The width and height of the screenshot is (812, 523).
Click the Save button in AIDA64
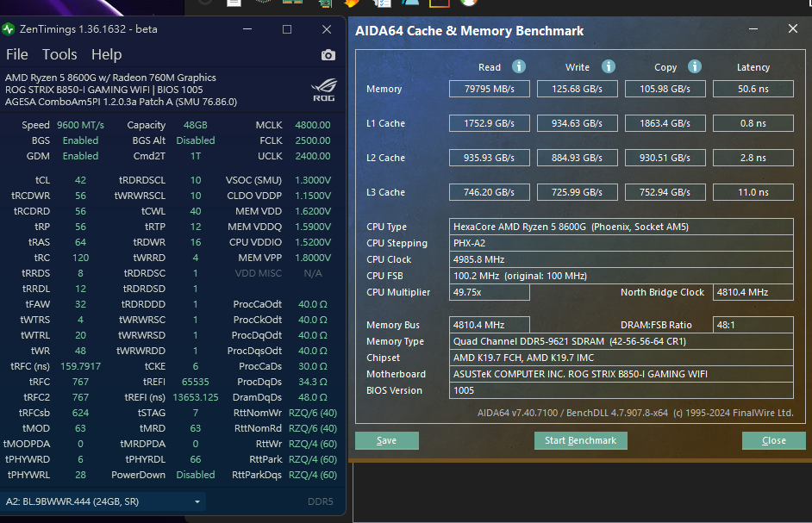click(x=387, y=440)
